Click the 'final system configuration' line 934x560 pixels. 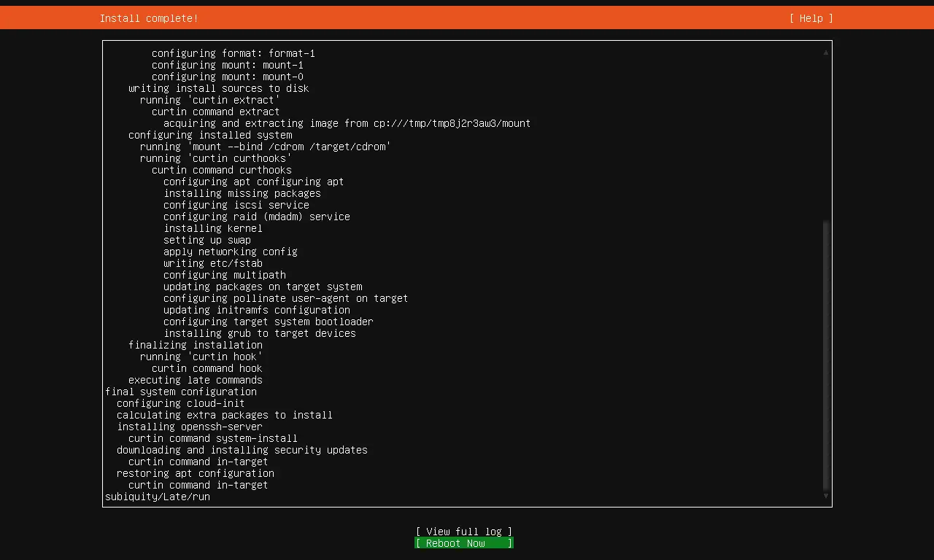tap(181, 392)
